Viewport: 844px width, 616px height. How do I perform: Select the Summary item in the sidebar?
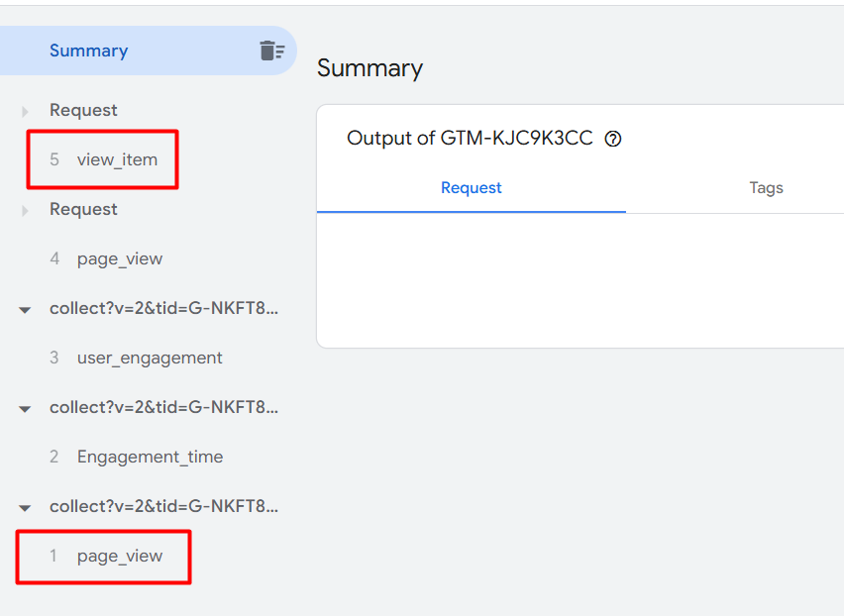[89, 51]
